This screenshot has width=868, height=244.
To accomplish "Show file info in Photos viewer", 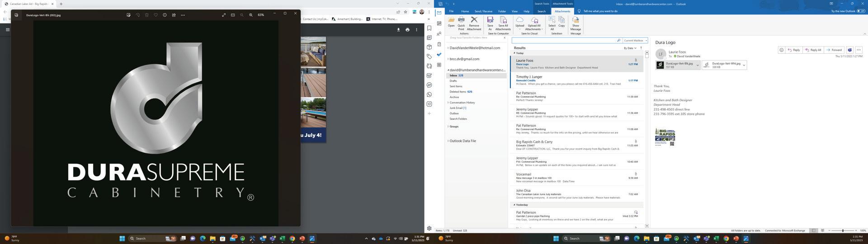I will coord(165,15).
